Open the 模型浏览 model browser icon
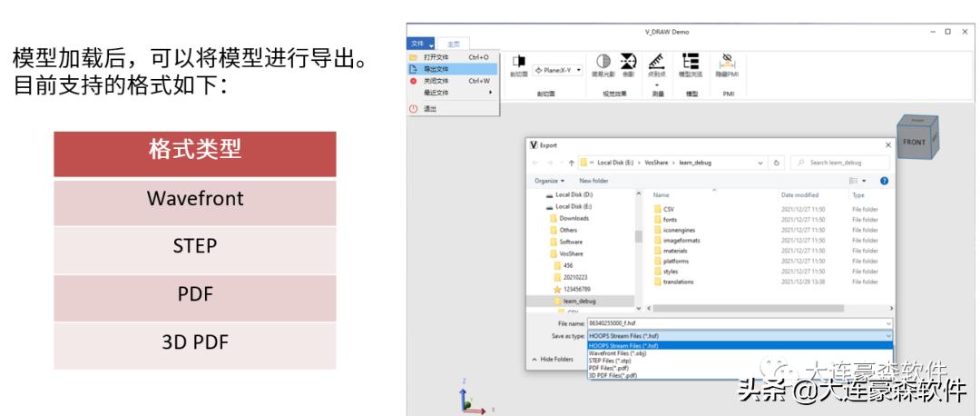980x416 pixels. click(691, 61)
